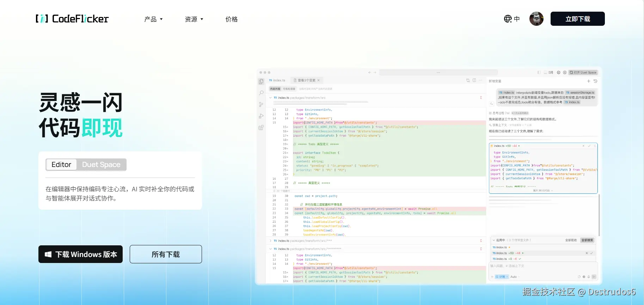Reject changes on index.ts +69 -44 card
This screenshot has height=305, width=644.
(x=584, y=146)
